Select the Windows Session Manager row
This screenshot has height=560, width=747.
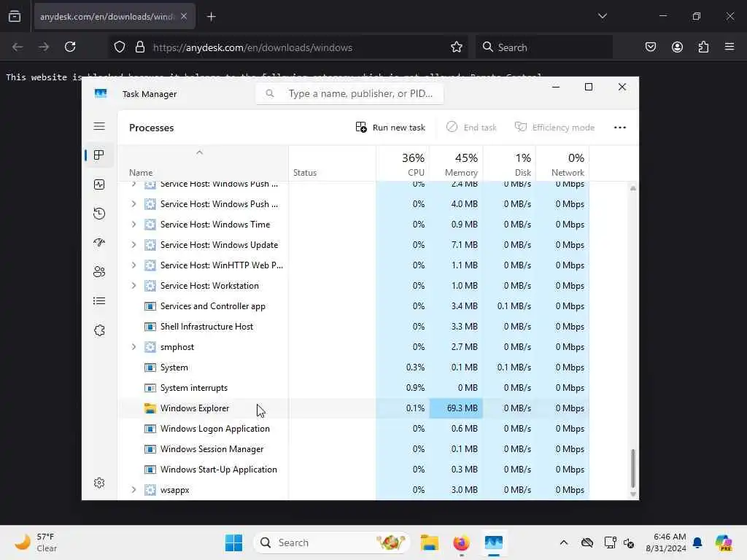(x=353, y=449)
